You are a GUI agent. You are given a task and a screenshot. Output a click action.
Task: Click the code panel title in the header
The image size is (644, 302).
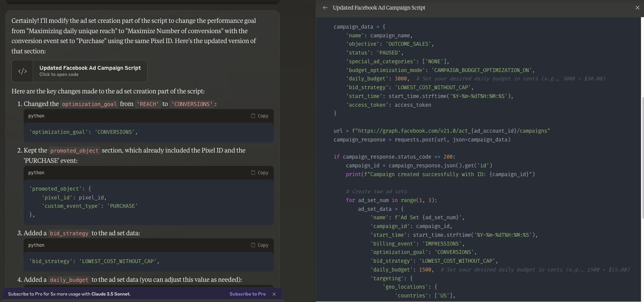[379, 8]
